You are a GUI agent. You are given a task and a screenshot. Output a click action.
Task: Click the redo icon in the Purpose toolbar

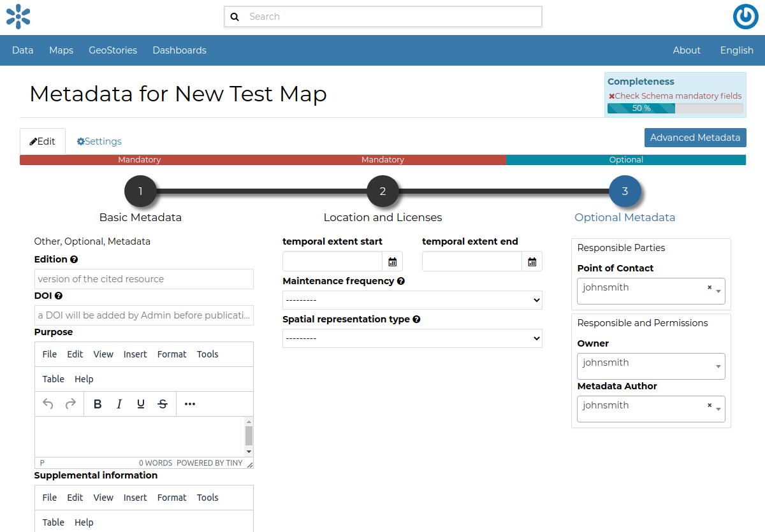tap(70, 403)
